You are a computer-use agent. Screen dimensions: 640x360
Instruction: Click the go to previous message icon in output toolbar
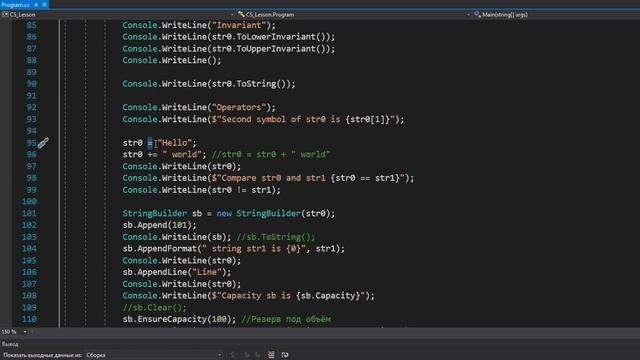[x=247, y=355]
